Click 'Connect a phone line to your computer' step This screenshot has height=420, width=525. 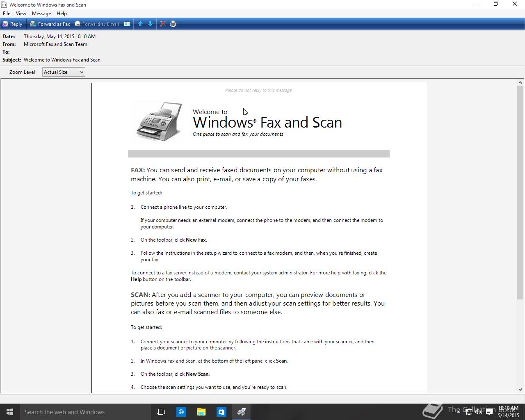tap(184, 207)
